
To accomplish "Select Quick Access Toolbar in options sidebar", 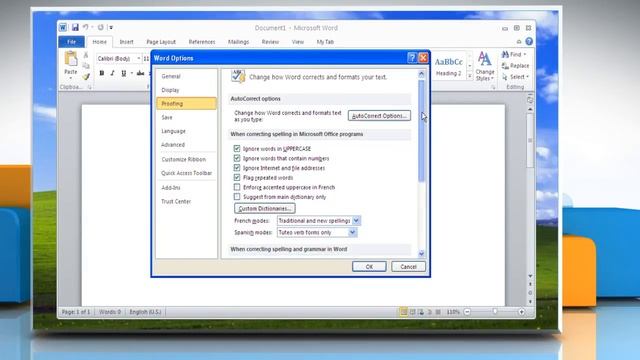I will (186, 173).
